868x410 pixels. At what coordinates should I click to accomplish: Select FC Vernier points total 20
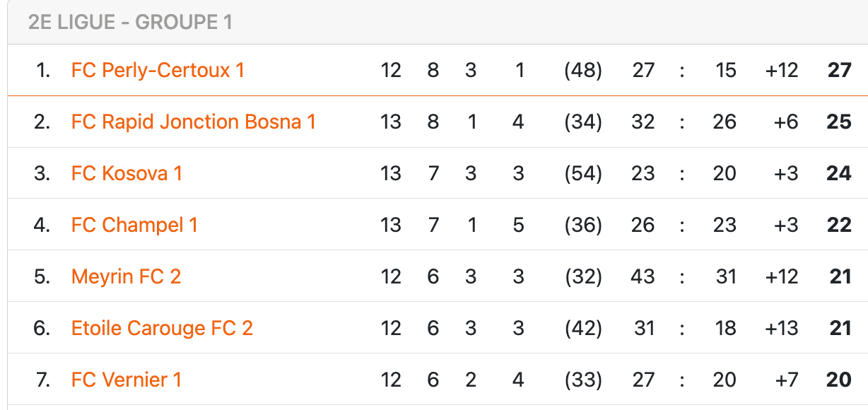pyautogui.click(x=839, y=380)
